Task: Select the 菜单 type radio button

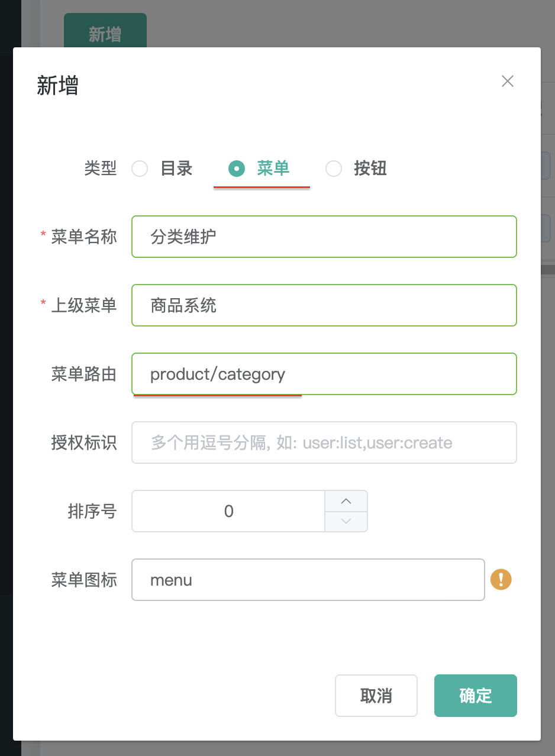Action: tap(237, 169)
